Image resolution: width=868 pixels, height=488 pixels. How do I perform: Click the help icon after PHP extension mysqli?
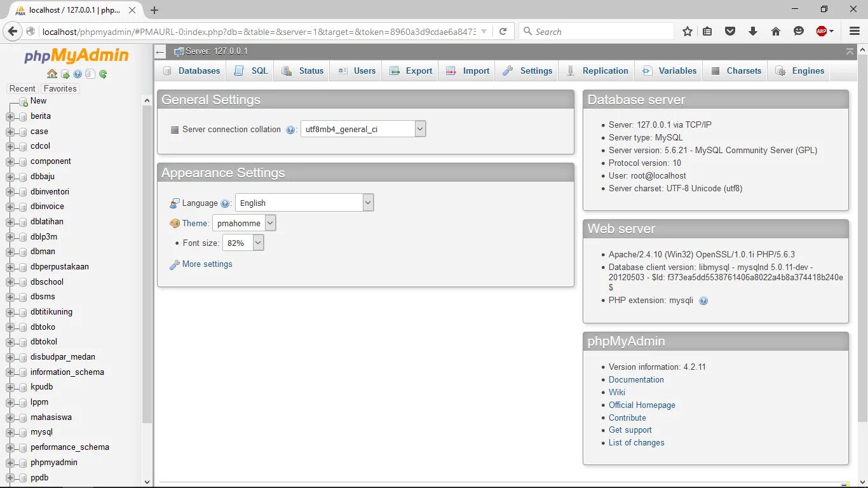coord(703,301)
